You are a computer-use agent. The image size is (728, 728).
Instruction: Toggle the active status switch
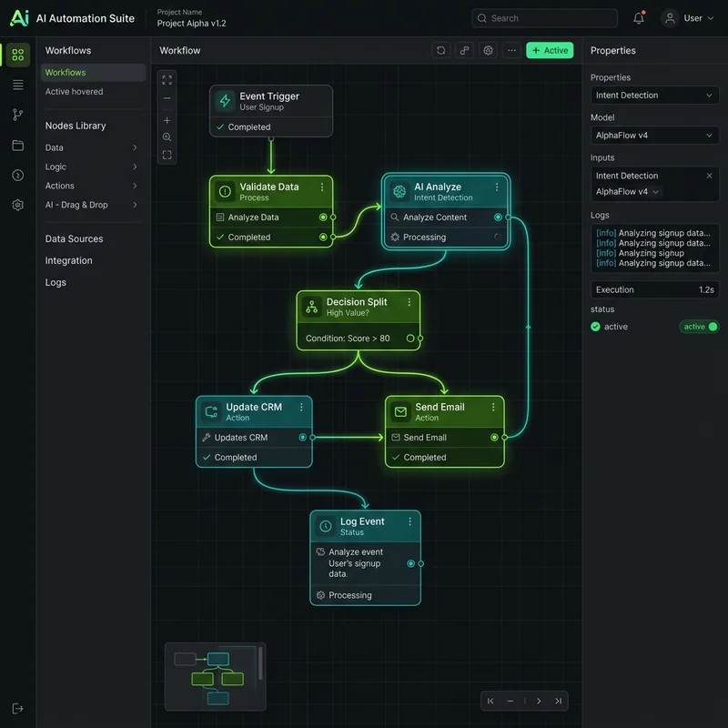[x=699, y=327]
